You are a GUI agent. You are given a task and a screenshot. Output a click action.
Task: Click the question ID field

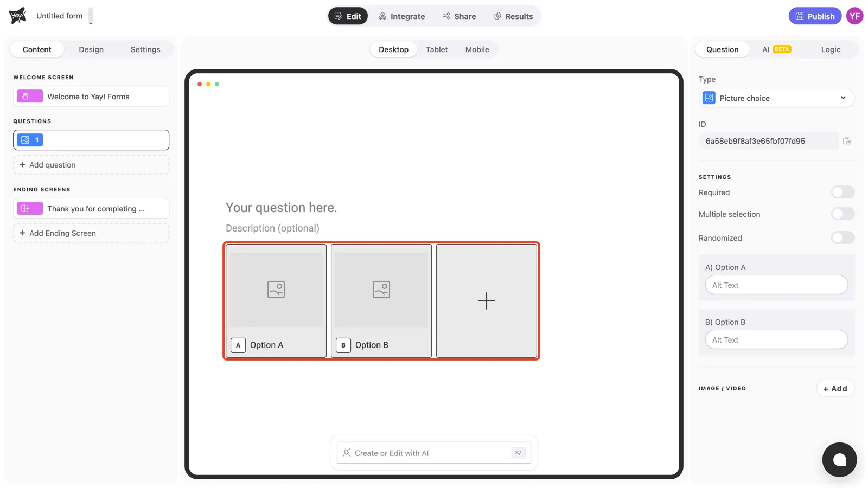(769, 141)
